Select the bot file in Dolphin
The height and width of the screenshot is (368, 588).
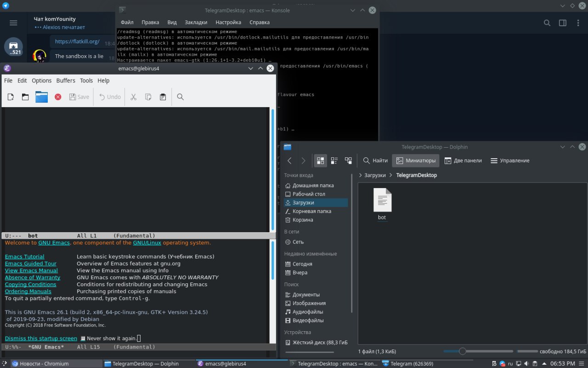[x=382, y=204]
